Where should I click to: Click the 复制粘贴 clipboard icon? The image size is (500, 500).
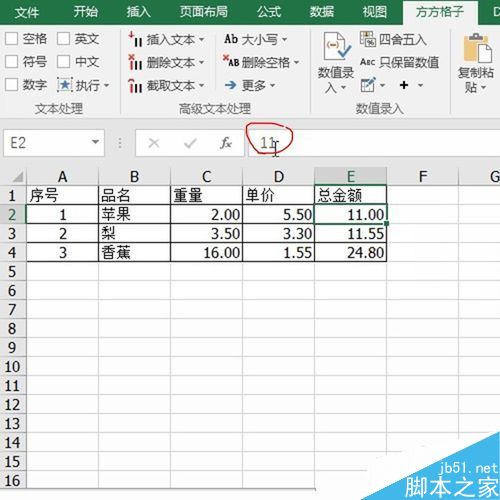[478, 48]
